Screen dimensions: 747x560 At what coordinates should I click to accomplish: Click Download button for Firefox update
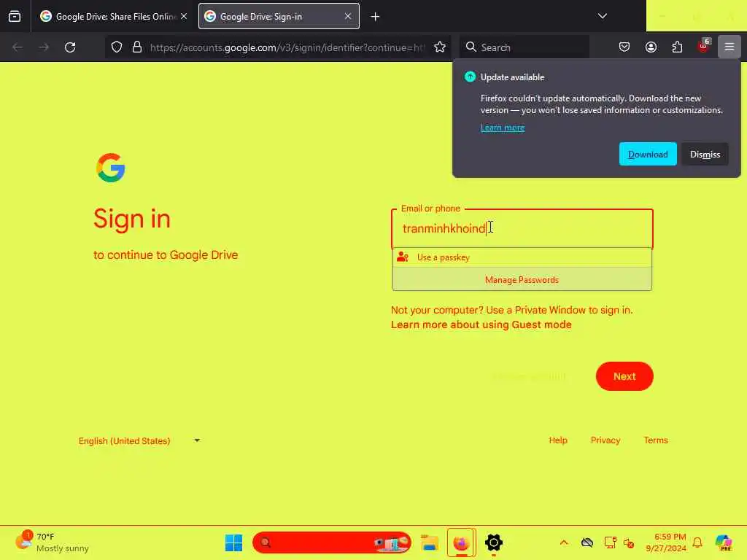point(648,155)
